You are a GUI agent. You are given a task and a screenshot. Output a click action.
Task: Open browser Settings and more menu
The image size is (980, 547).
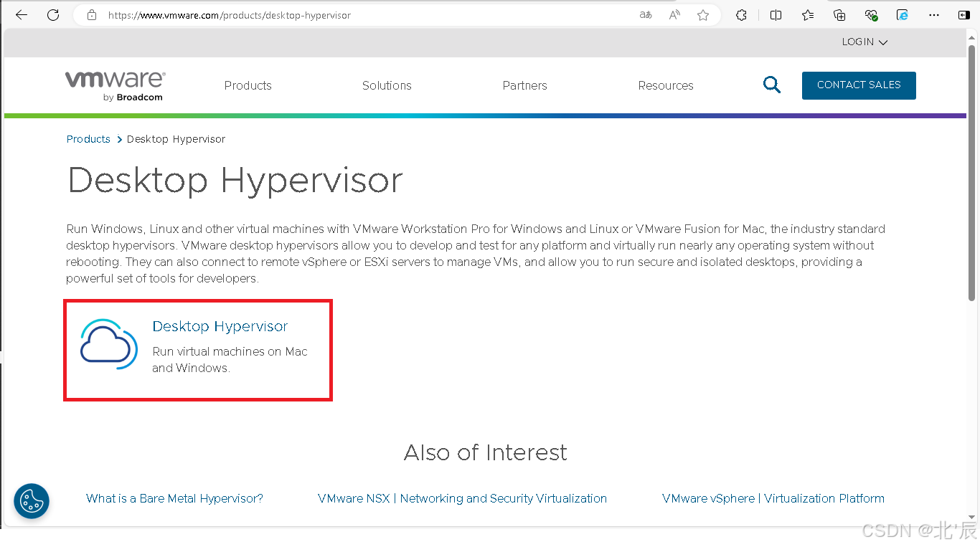point(934,15)
